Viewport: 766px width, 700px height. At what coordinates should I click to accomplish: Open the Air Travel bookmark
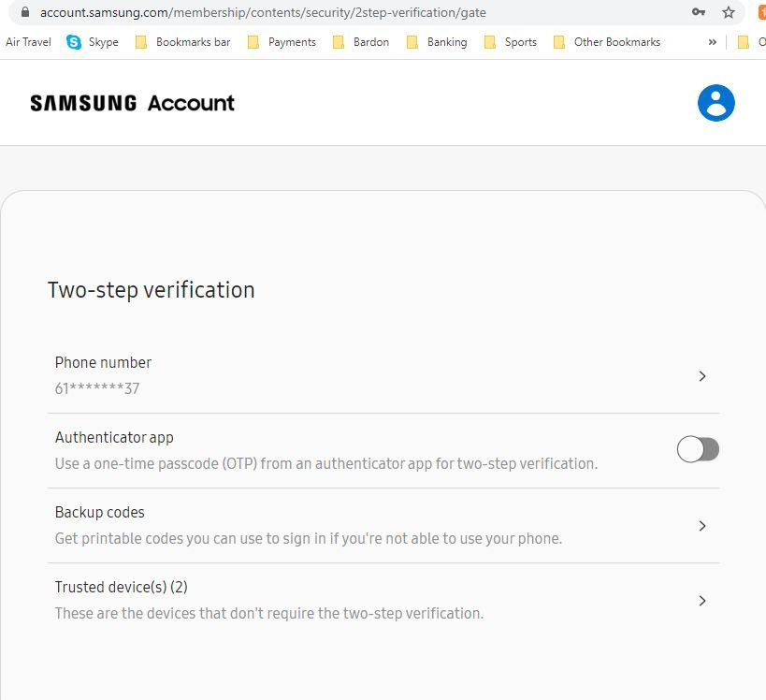click(x=28, y=42)
